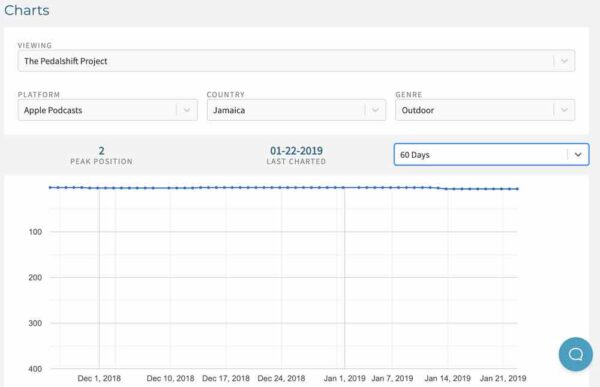Click the Jan 21, 2019 axis label
This screenshot has width=600, height=387.
pos(503,379)
